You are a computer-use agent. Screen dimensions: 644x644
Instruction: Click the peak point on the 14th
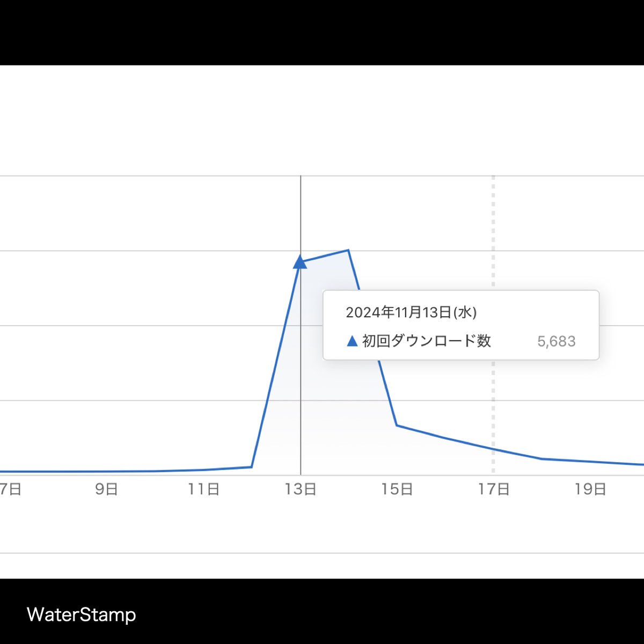[349, 250]
